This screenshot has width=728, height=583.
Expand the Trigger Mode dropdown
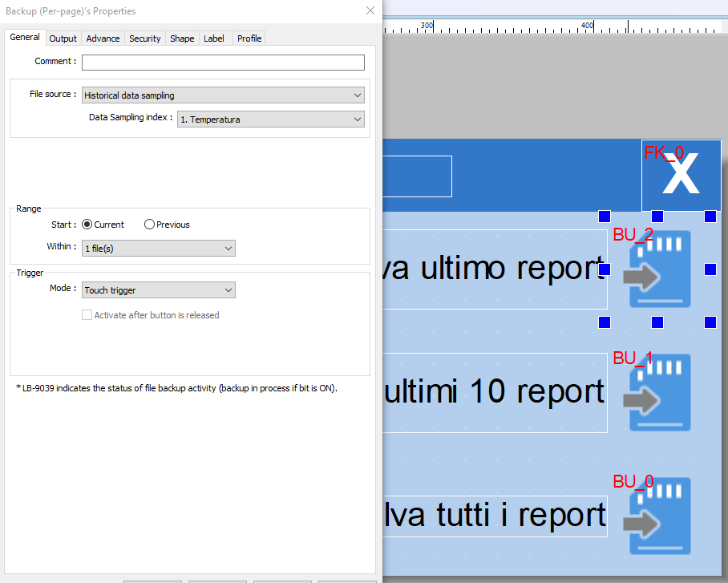pos(159,289)
